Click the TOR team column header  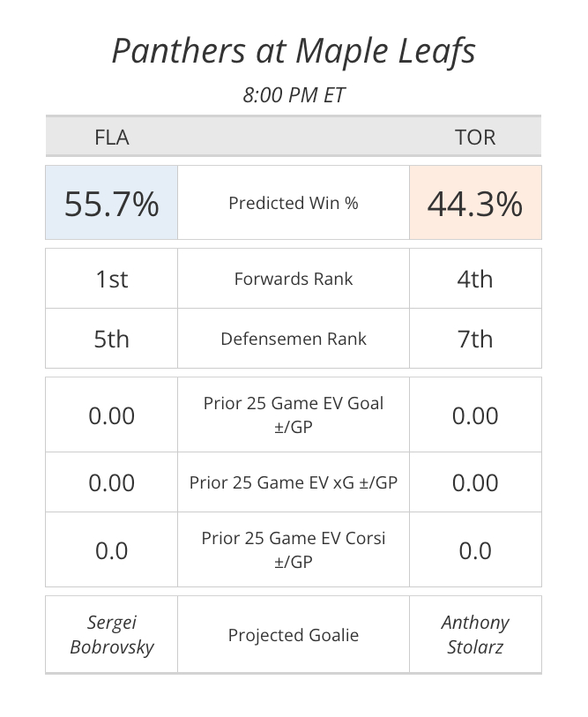tap(475, 138)
